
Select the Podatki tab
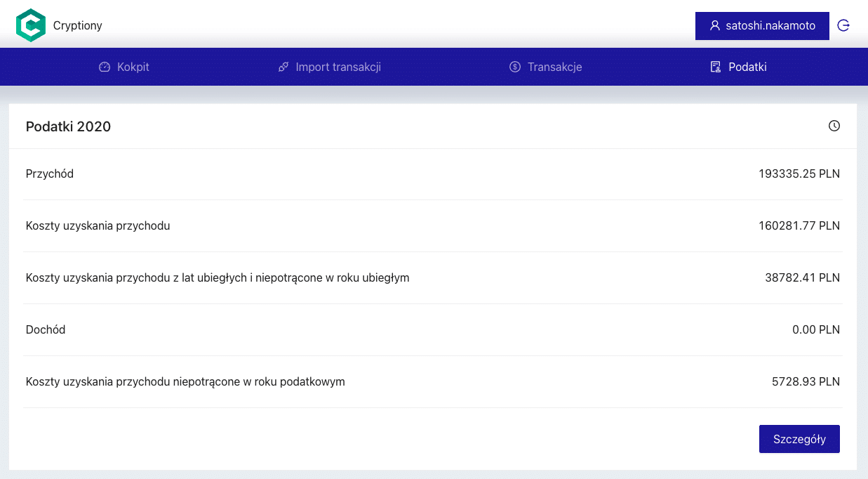[x=738, y=67]
